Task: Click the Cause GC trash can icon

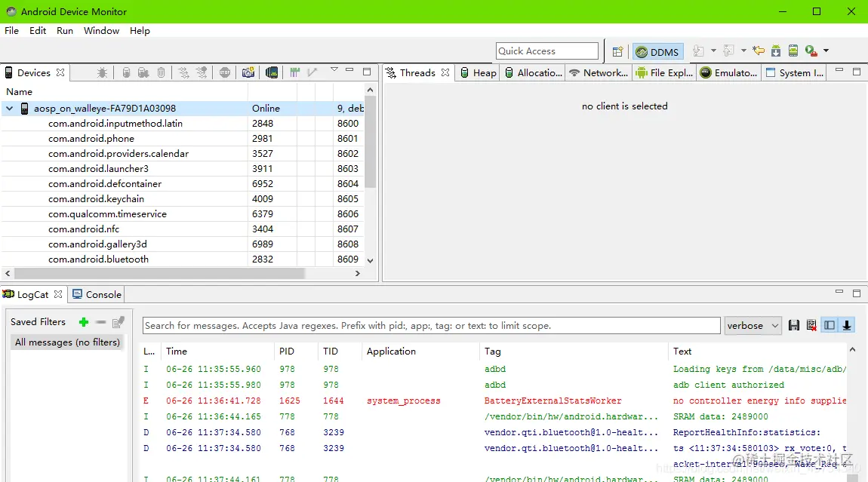Action: pyautogui.click(x=161, y=72)
